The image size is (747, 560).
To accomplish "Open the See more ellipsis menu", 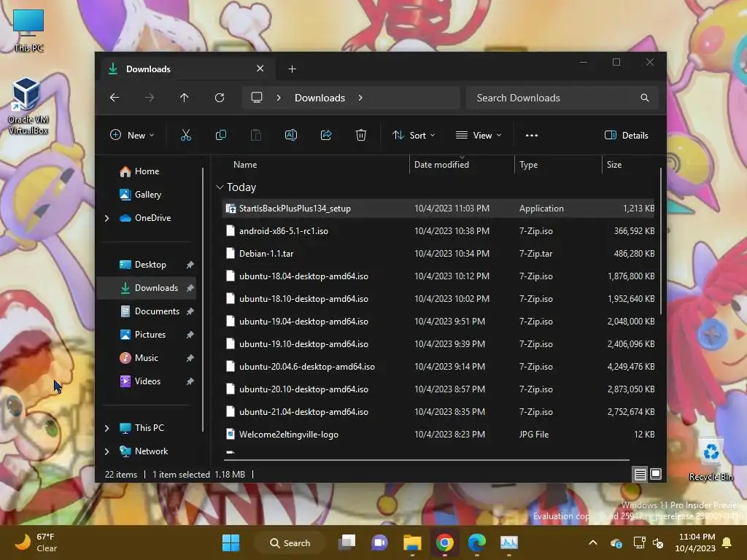I will point(532,135).
